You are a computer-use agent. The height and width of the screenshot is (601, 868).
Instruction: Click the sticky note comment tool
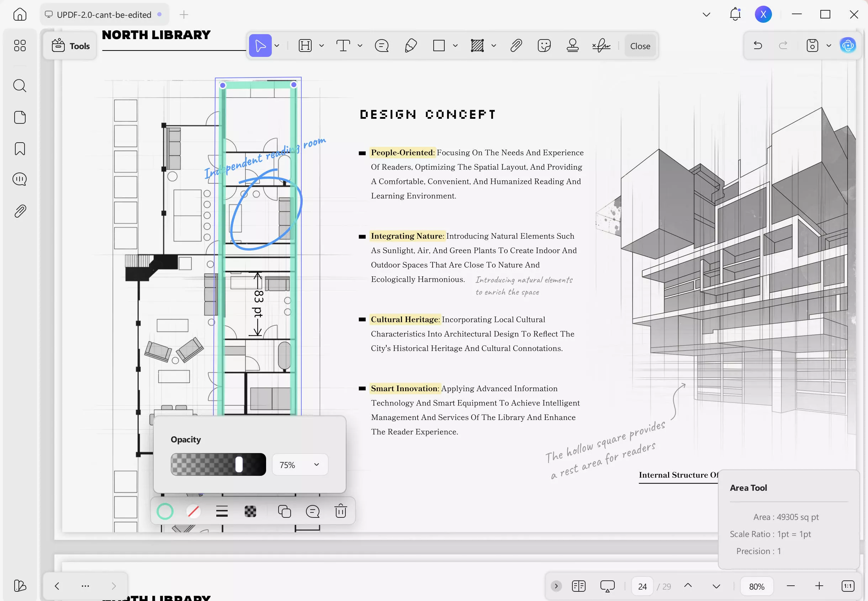pos(381,46)
